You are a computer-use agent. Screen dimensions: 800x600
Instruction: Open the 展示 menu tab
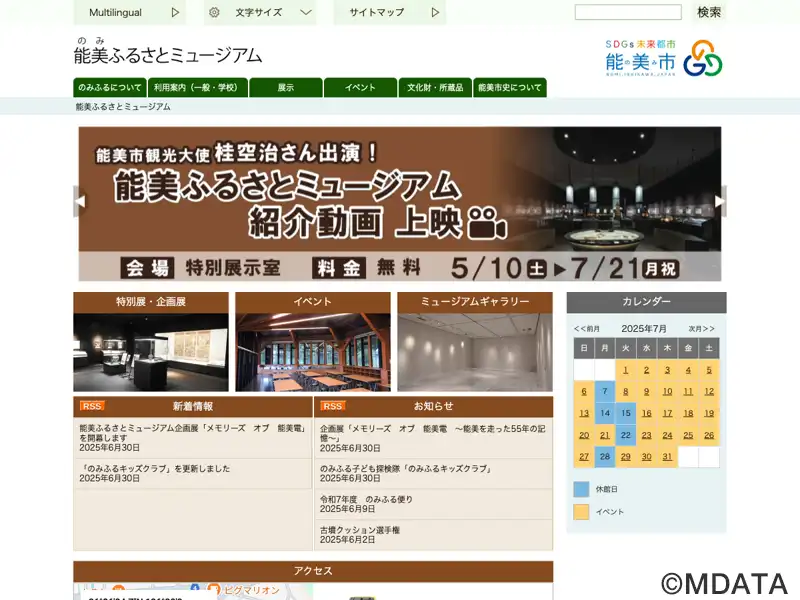286,87
